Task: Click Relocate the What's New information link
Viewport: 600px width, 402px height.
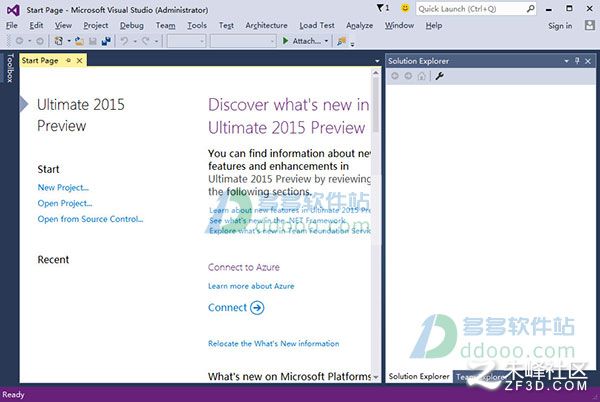Action: [273, 343]
